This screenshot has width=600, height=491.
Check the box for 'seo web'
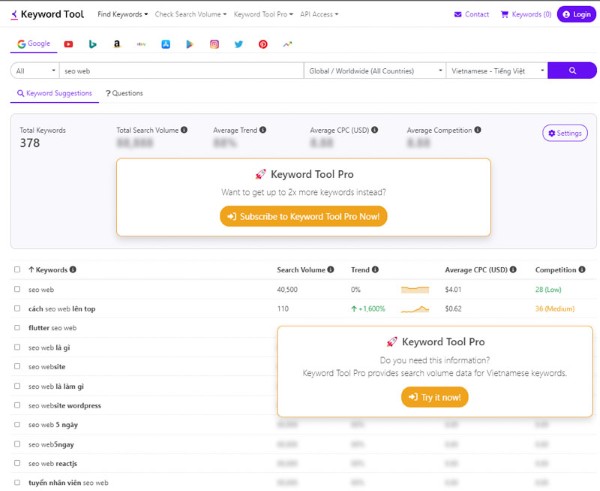[x=17, y=289]
